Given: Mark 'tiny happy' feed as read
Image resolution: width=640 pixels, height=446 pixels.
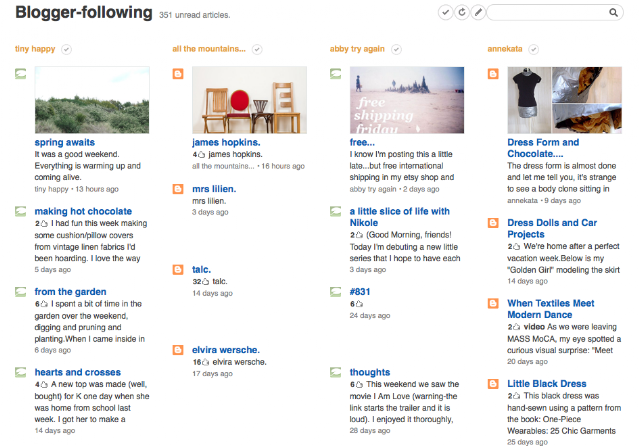Looking at the screenshot, I should pyautogui.click(x=67, y=49).
